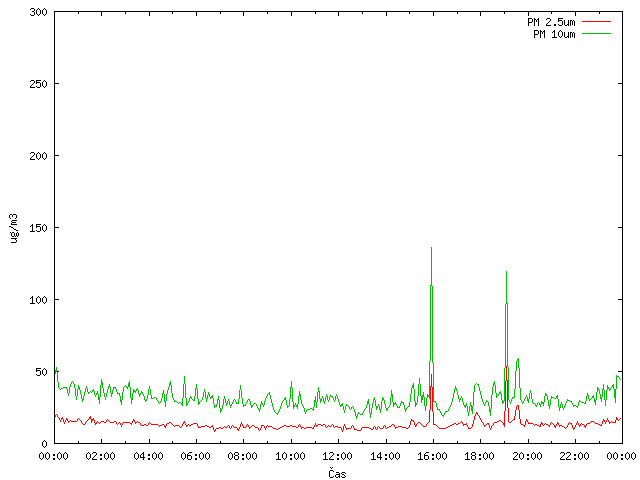Viewport: 640px width, 480px height.
Task: Click the tallest green PM 10um spike peak
Action: click(x=431, y=248)
